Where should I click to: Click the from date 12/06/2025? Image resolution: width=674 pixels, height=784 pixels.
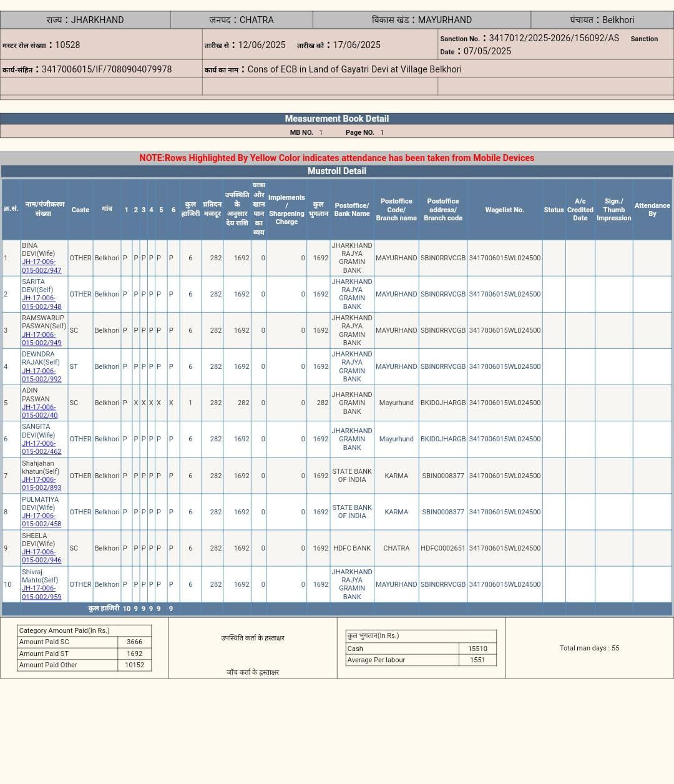261,45
